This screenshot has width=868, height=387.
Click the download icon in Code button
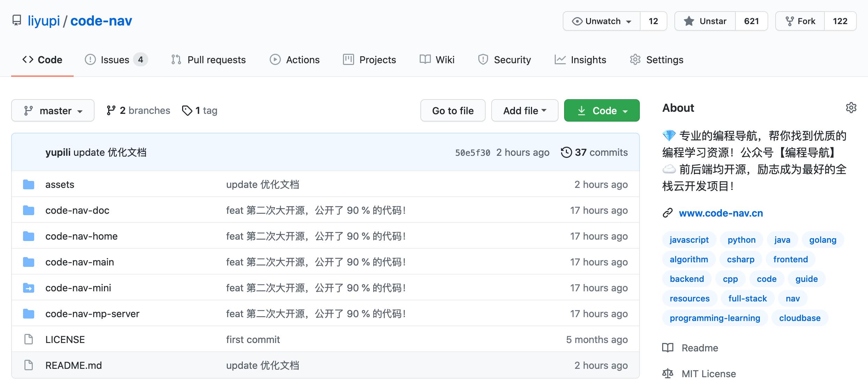coord(581,111)
